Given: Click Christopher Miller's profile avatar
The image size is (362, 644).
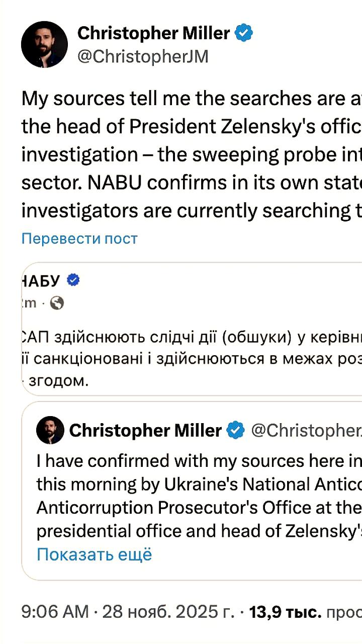Looking at the screenshot, I should tap(44, 44).
